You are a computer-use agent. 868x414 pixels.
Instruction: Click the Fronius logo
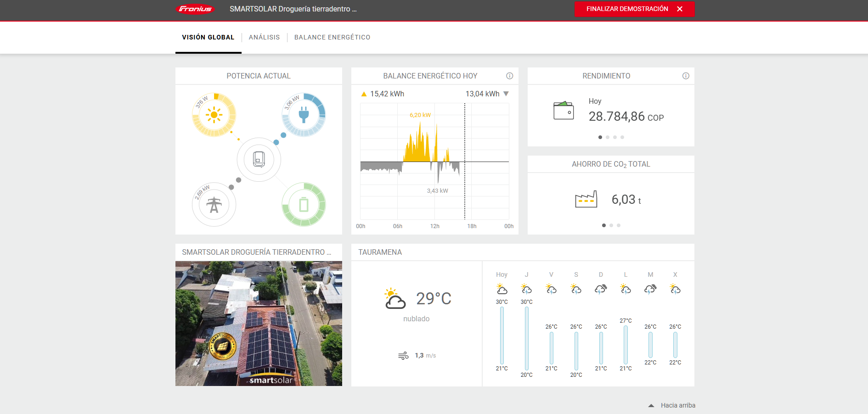point(195,9)
